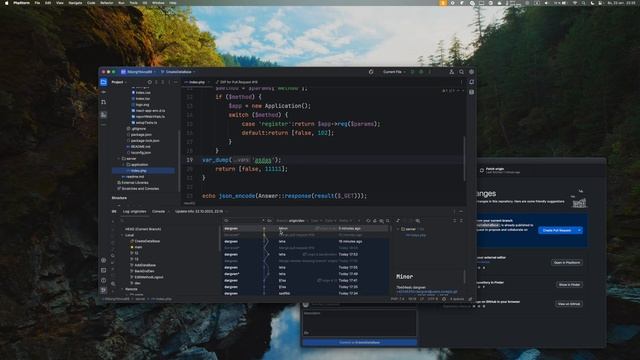640x360 pixels.
Task: Open the IDE settings gear in title bar
Action: (471, 72)
